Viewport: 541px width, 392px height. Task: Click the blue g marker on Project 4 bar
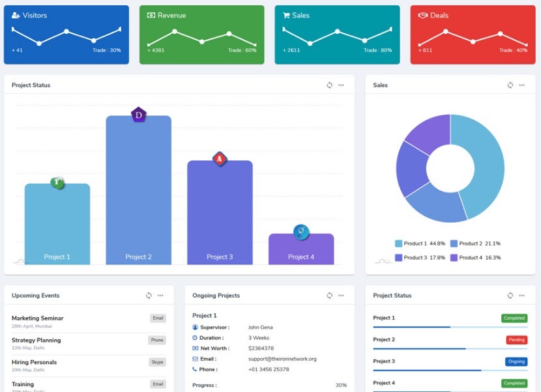[x=301, y=232]
